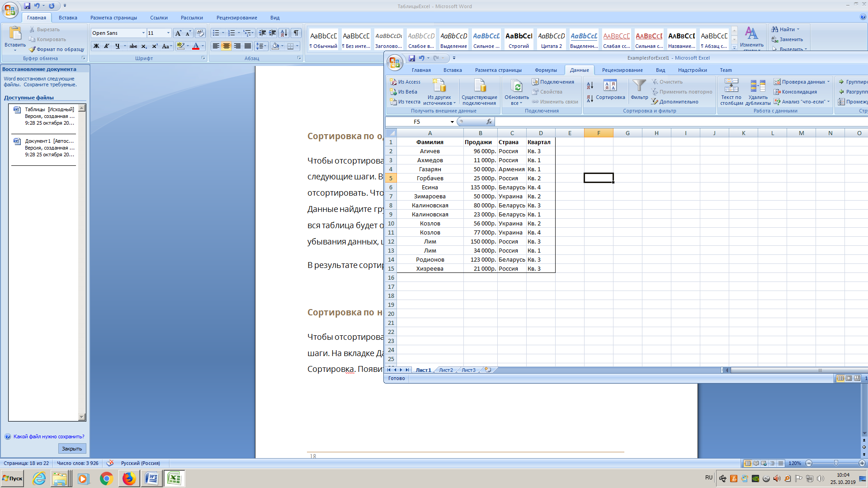Screen dimensions: 868x488
Task: Click red font color swatch in Word
Action: pyautogui.click(x=196, y=46)
